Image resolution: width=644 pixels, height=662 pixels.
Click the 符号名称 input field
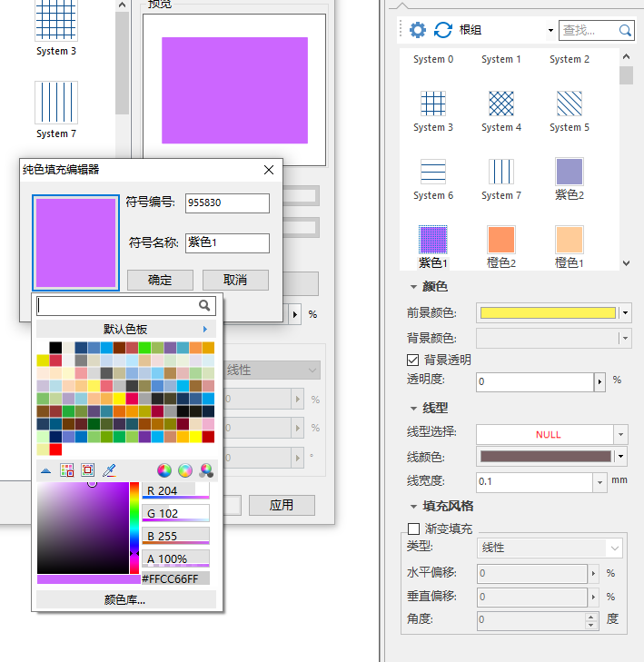coord(227,243)
